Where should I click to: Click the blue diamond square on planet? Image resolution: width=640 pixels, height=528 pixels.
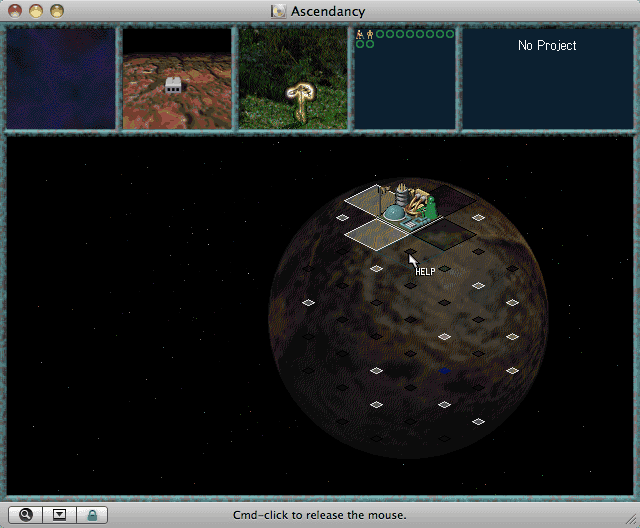(x=444, y=370)
